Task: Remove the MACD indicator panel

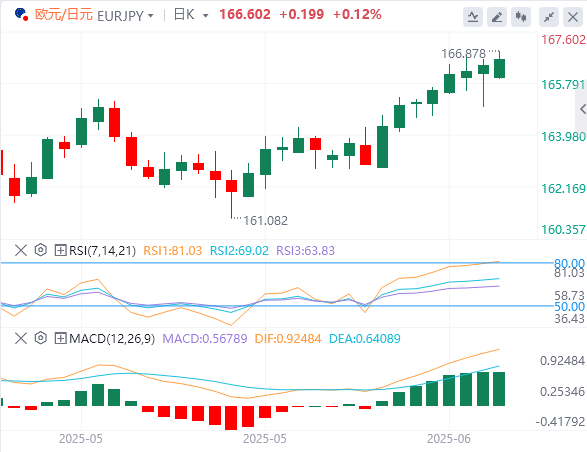Action: tap(21, 339)
